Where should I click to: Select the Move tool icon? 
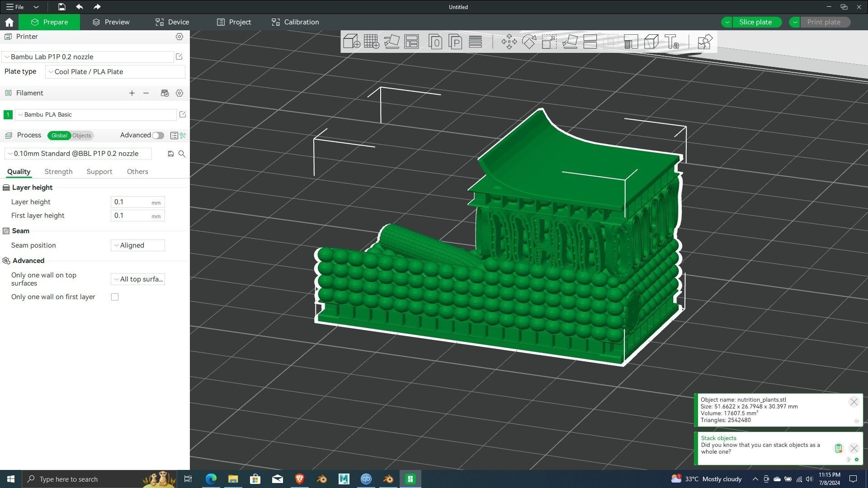tap(509, 42)
